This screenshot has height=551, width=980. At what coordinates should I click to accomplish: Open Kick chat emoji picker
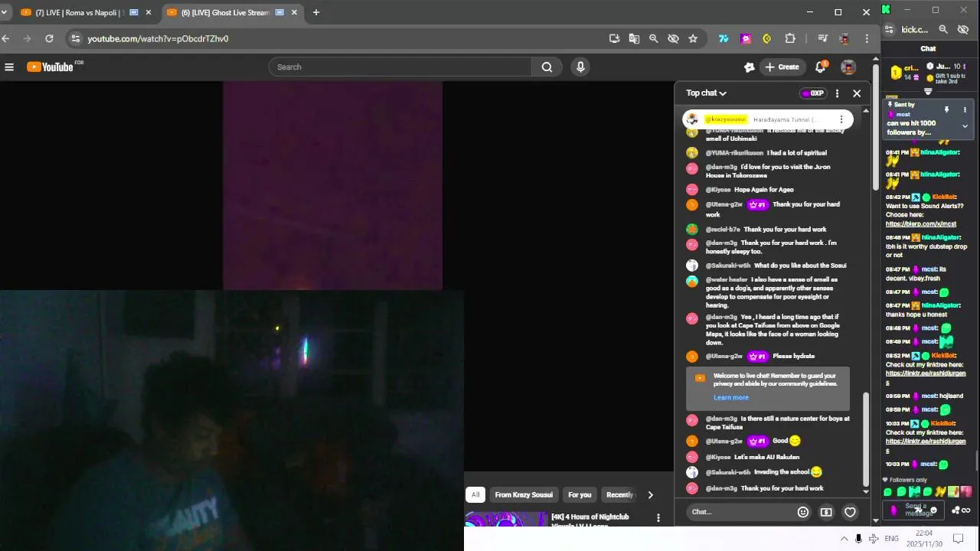pyautogui.click(x=933, y=510)
